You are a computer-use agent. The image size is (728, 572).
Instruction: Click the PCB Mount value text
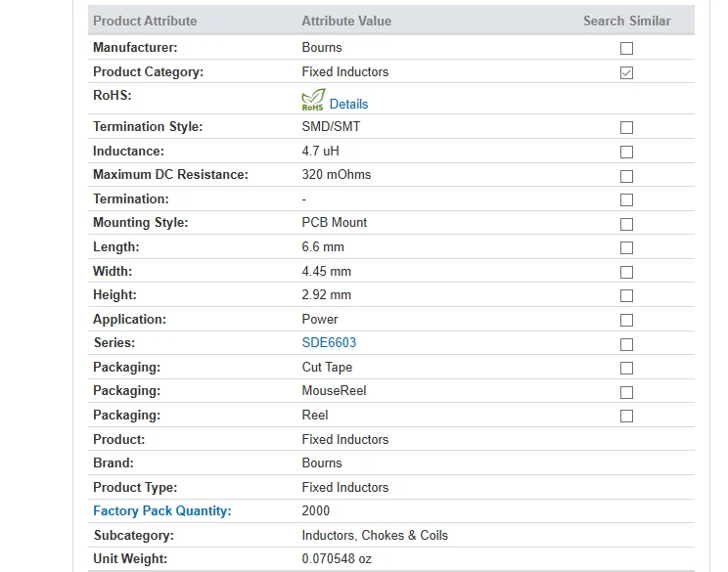click(x=335, y=222)
